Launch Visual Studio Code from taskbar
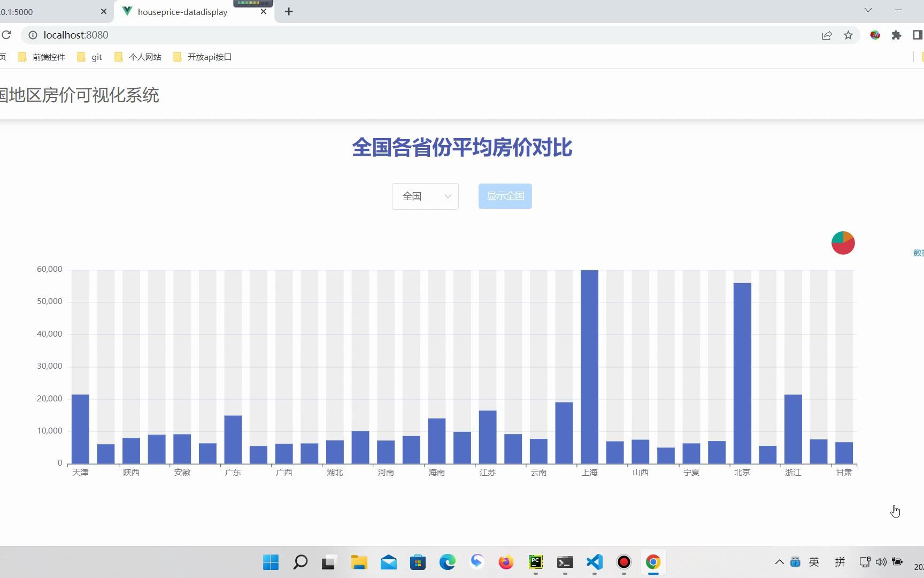 click(x=594, y=562)
